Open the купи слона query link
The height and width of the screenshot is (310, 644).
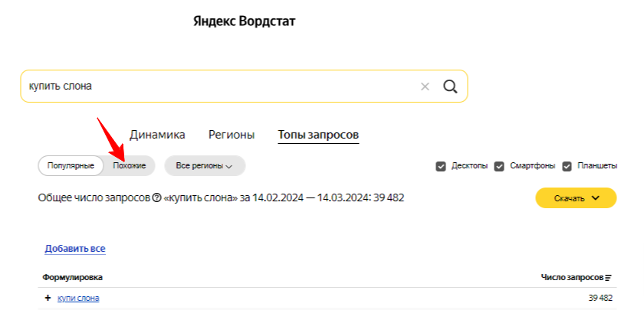(78, 298)
